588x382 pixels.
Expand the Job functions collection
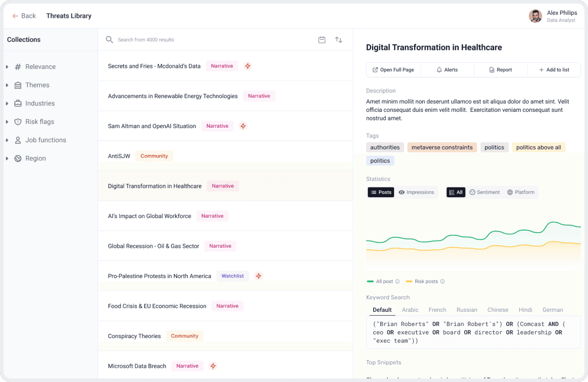(7, 140)
